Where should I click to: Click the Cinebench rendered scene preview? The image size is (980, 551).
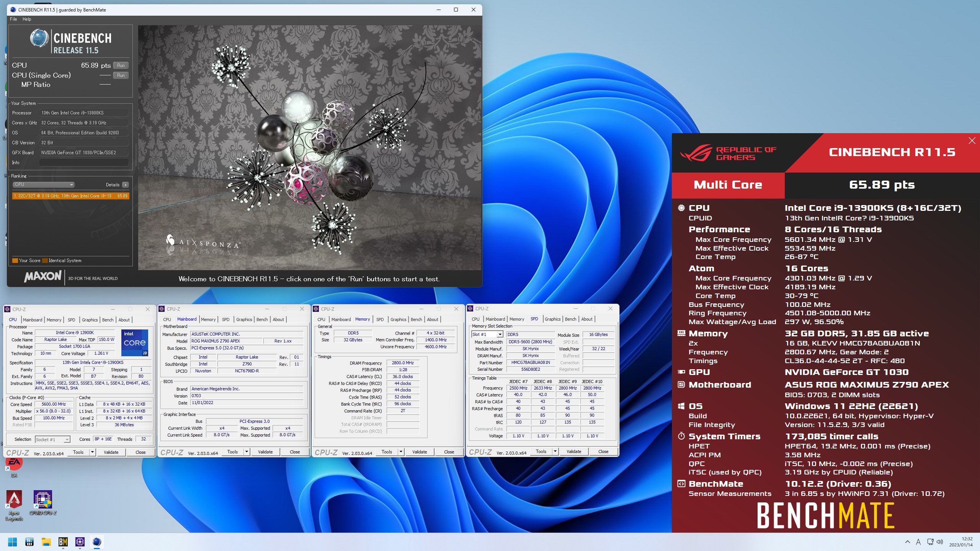point(310,148)
